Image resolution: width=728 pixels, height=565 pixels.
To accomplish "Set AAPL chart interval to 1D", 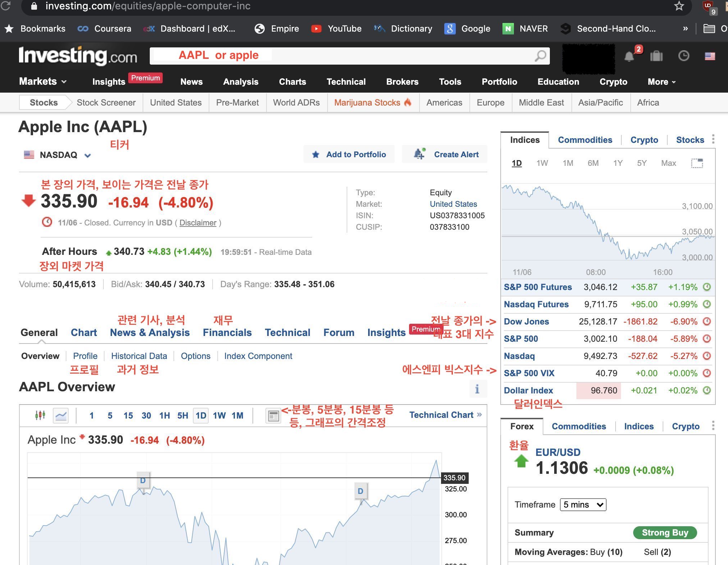I will pos(201,416).
